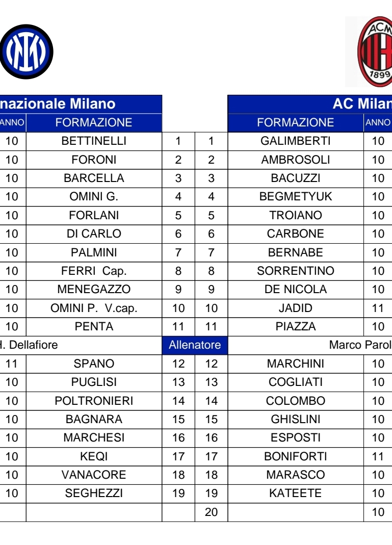Select the OMINI P. V.cap. cell

coord(94,308)
